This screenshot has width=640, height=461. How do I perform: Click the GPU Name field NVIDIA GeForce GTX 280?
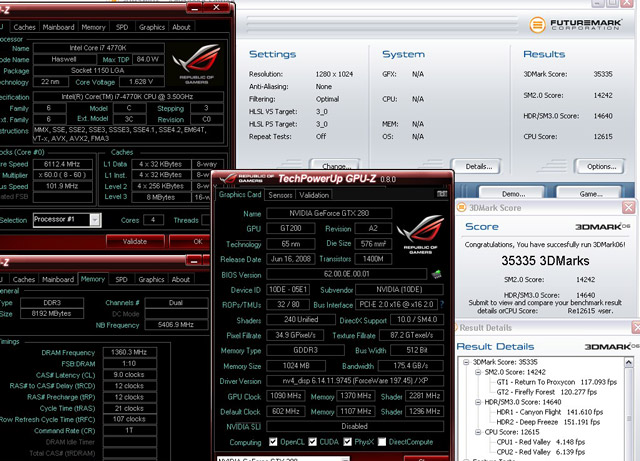pyautogui.click(x=329, y=213)
